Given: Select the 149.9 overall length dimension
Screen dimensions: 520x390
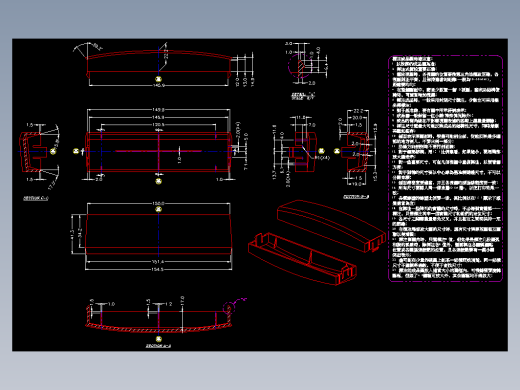Looking at the screenshot, I should point(158,110).
